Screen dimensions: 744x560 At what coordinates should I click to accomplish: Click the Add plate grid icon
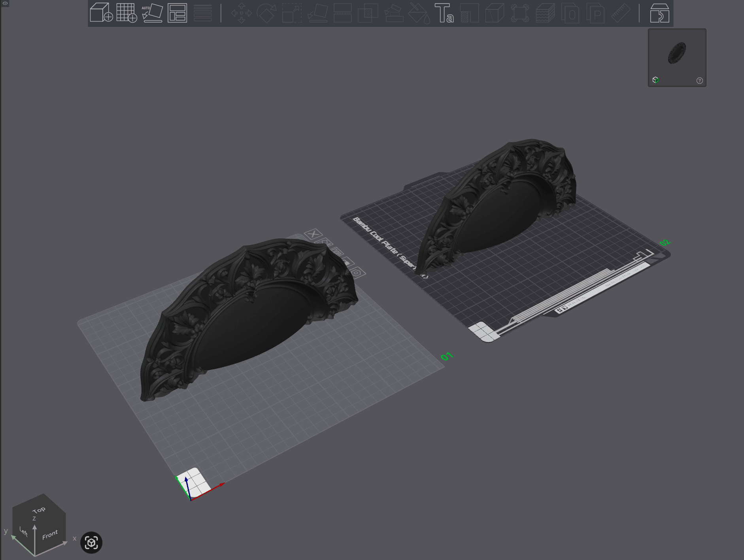[x=127, y=13]
